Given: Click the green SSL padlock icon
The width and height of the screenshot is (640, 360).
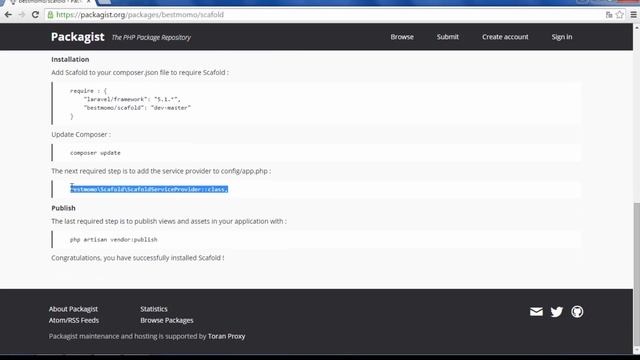Looking at the screenshot, I should [x=50, y=15].
